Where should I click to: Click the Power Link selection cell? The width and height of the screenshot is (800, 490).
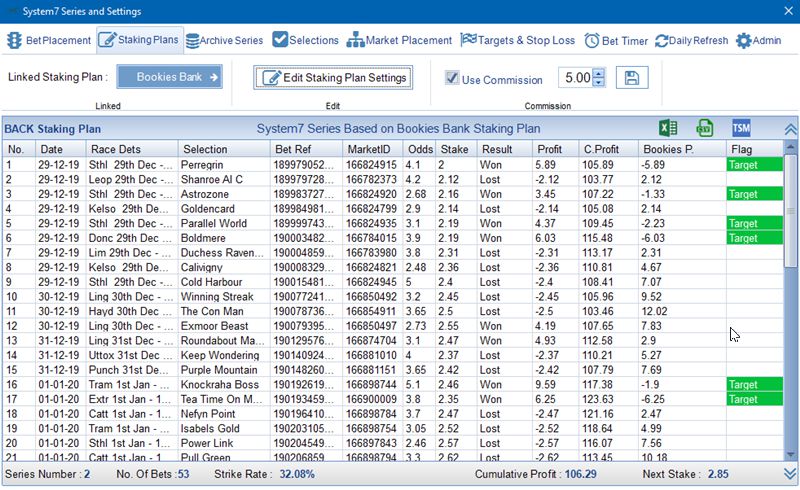pyautogui.click(x=224, y=443)
